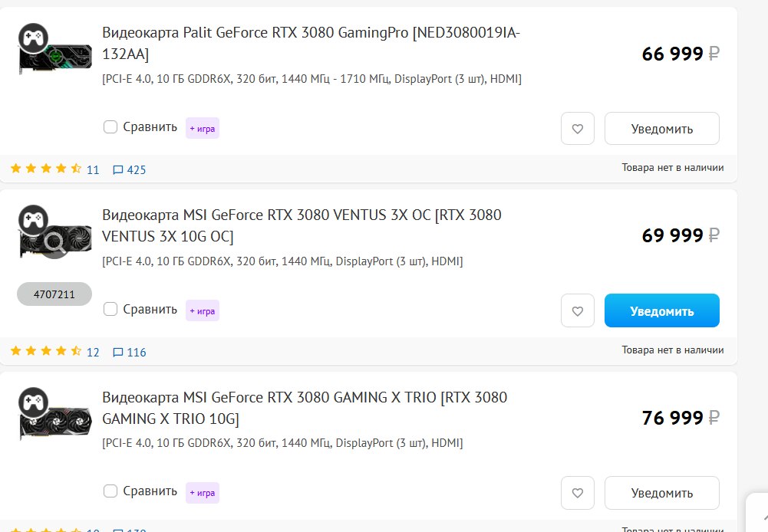
Task: Tick Сравнить checkbox for Palit GamingPro
Action: pyautogui.click(x=110, y=126)
